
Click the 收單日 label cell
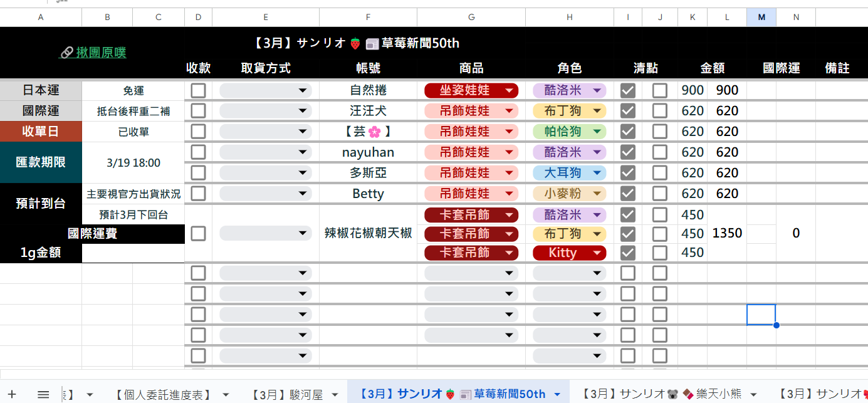pyautogui.click(x=41, y=132)
